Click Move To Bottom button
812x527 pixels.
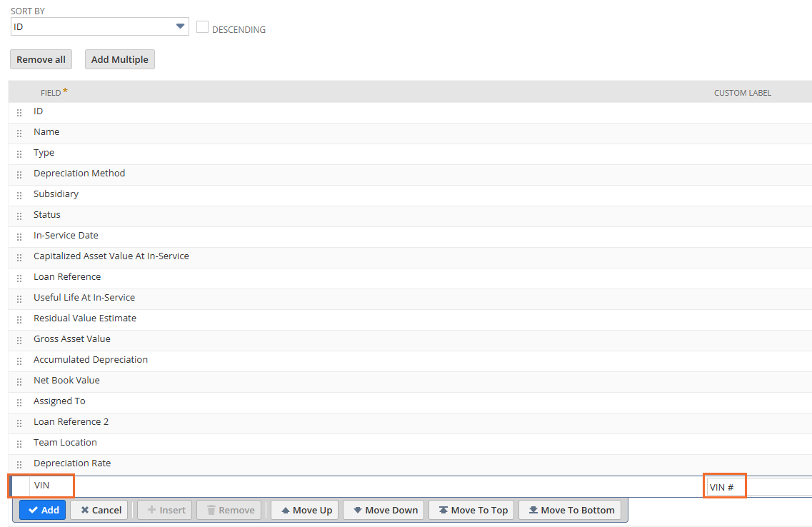[x=570, y=510]
